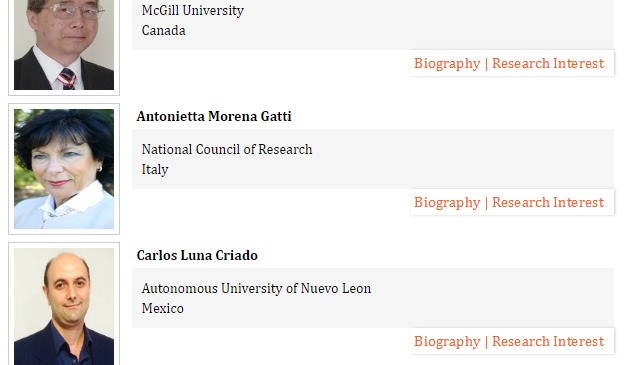This screenshot has width=625, height=365.
Task: Click Carlos Luna Criado's profile photo
Action: pos(64,306)
